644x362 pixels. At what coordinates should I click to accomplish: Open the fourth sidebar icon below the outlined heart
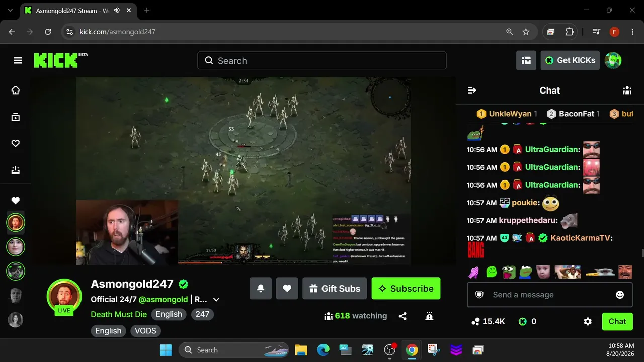(x=16, y=170)
